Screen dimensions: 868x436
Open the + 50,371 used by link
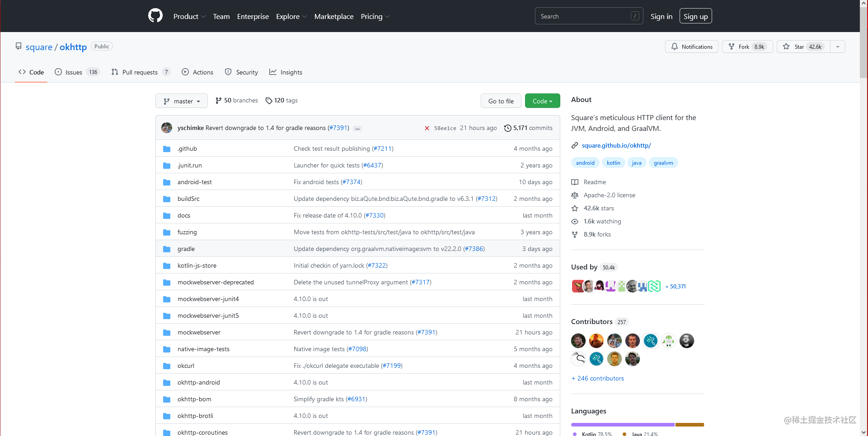(676, 286)
